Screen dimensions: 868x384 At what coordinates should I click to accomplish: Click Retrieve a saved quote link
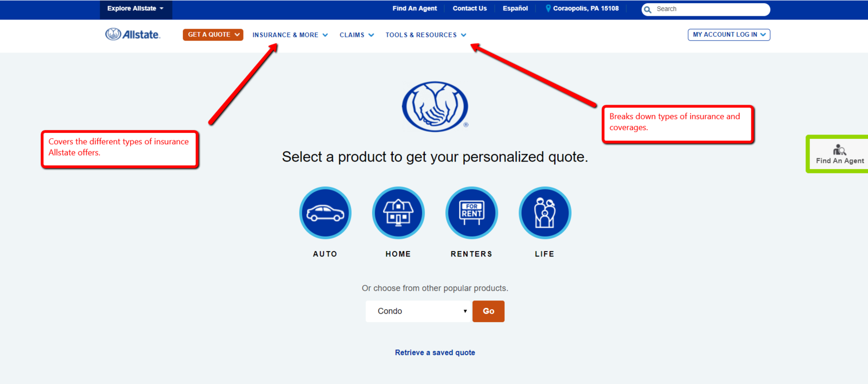435,353
